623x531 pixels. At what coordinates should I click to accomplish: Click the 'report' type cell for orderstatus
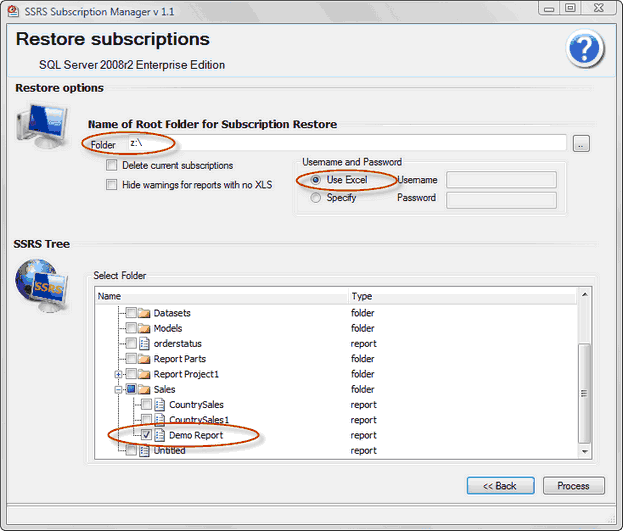[364, 343]
